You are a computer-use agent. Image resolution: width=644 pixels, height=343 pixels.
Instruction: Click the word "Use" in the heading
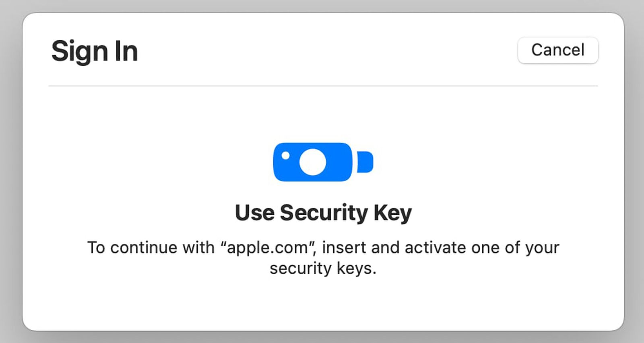click(x=254, y=212)
